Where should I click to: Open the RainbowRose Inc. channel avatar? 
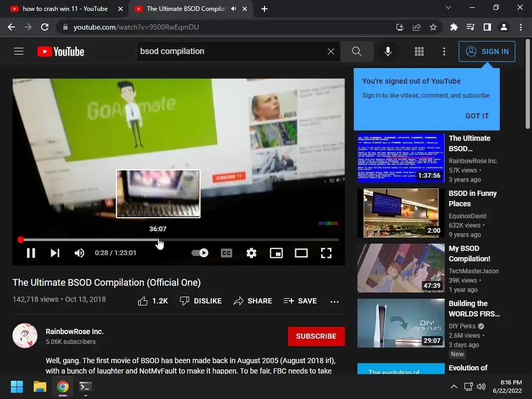pyautogui.click(x=25, y=336)
